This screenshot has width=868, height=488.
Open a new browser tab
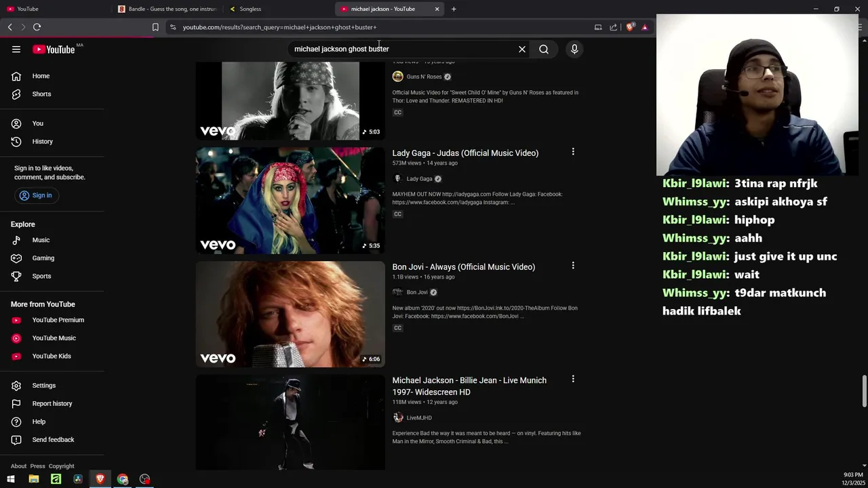pyautogui.click(x=454, y=9)
